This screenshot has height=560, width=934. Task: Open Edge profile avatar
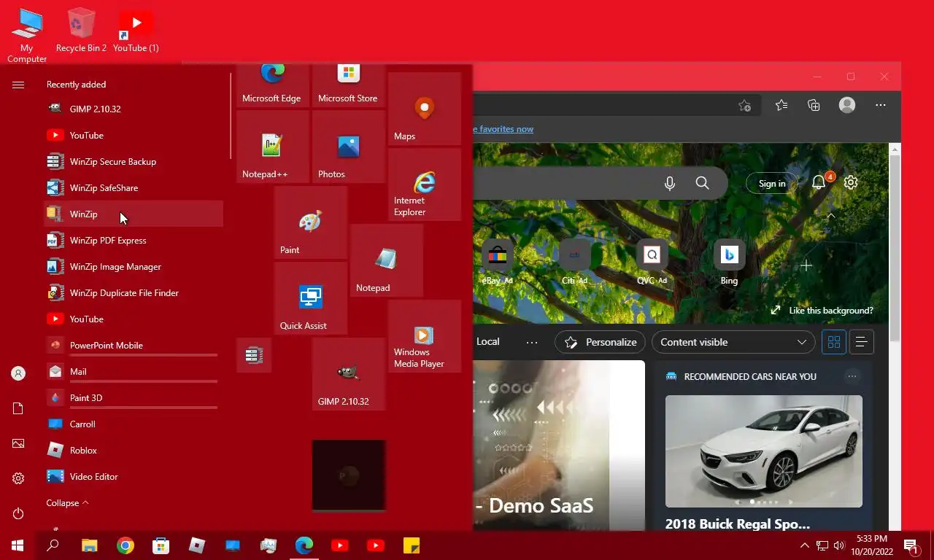coord(847,105)
